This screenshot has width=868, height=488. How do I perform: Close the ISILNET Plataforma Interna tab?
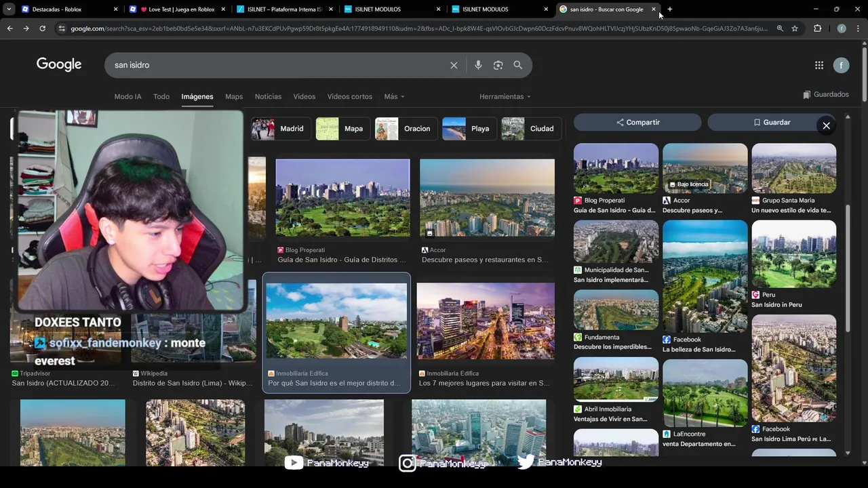330,9
